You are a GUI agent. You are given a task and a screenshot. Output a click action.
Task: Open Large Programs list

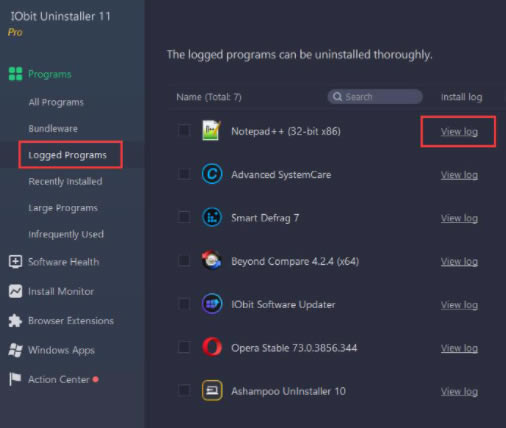pyautogui.click(x=63, y=208)
